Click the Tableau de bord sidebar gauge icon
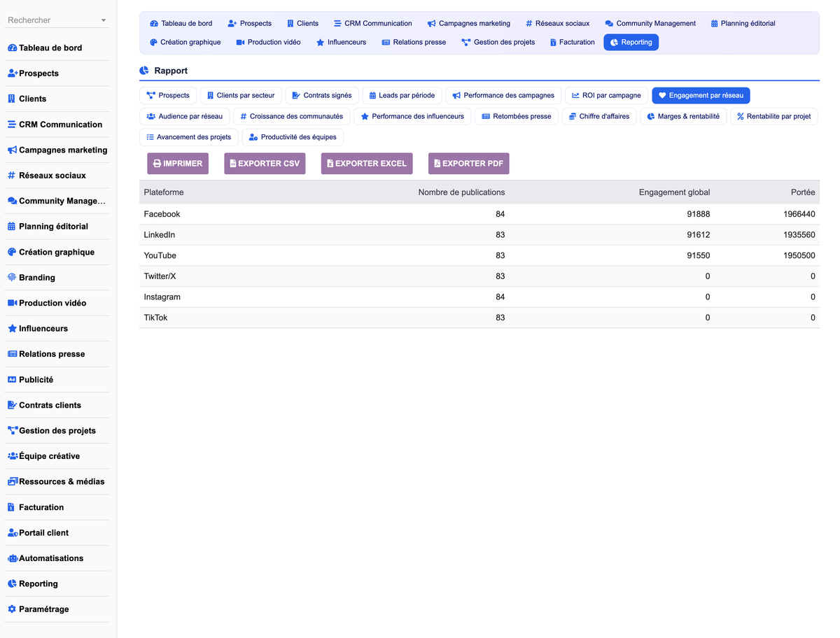The image size is (840, 638). pos(12,48)
